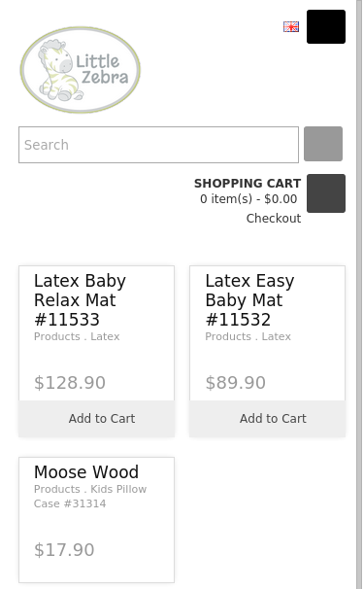The width and height of the screenshot is (364, 589).
Task: Click the vertical scrollbar on right edge
Action: click(359, 294)
